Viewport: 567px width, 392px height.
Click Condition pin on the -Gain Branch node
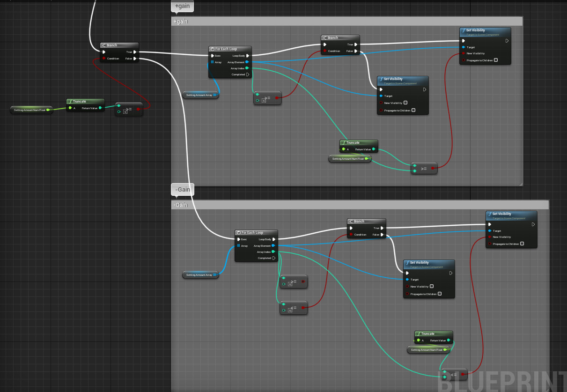(351, 235)
